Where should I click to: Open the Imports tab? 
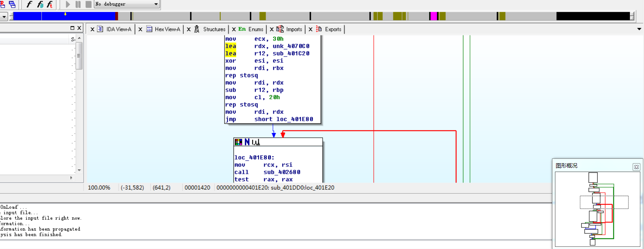(x=294, y=29)
